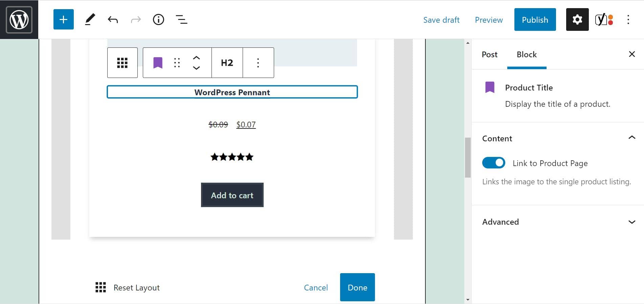The width and height of the screenshot is (644, 304).
Task: Click the Add to cart button
Action: [x=232, y=195]
